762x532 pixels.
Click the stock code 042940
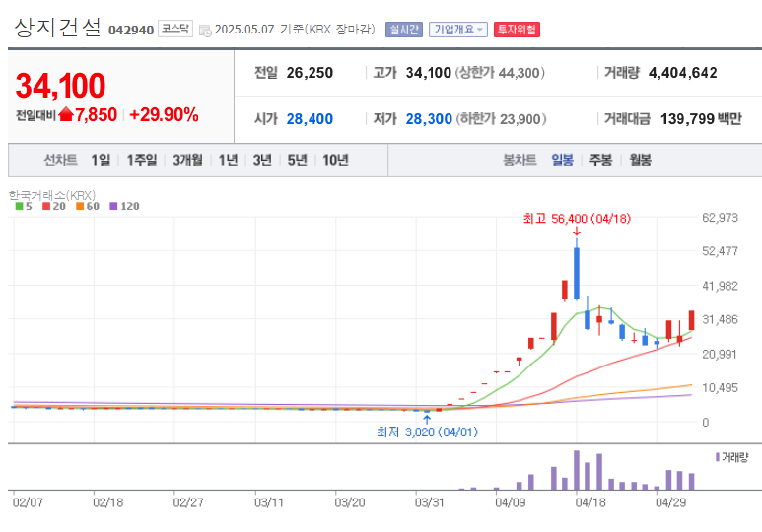pos(131,31)
